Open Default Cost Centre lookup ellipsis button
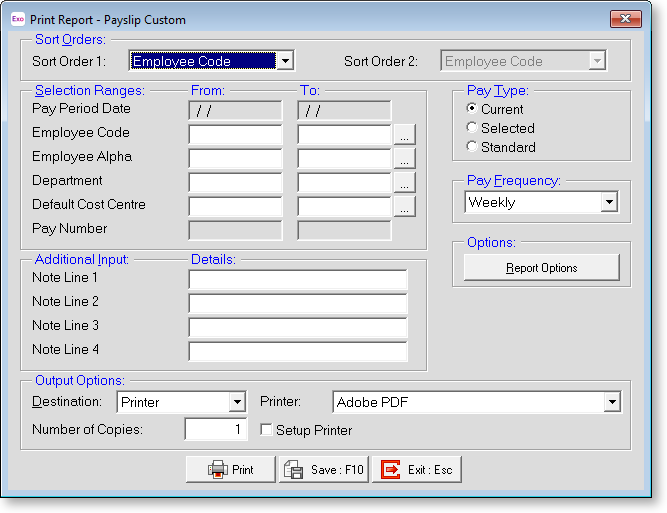667x513 pixels. pyautogui.click(x=404, y=207)
